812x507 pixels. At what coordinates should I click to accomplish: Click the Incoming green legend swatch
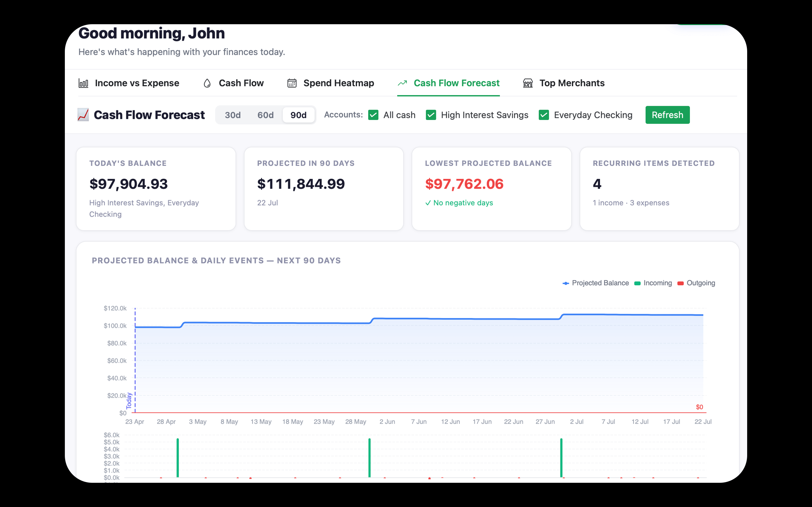tap(637, 283)
